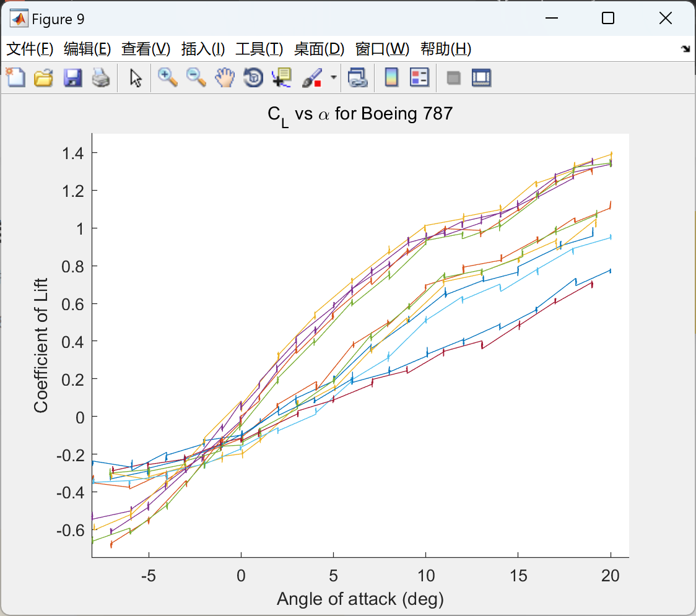Open the 编辑(E) menu
The image size is (696, 616).
coord(87,49)
